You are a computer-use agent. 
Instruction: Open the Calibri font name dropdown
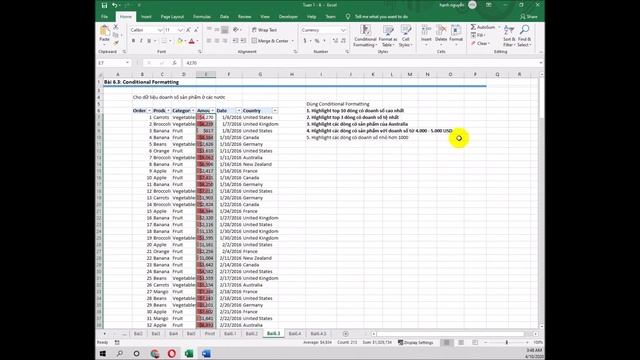(x=160, y=30)
